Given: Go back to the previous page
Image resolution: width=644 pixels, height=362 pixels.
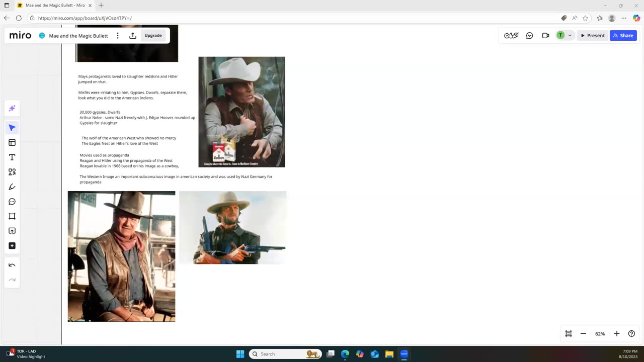Looking at the screenshot, I should click(x=7, y=18).
